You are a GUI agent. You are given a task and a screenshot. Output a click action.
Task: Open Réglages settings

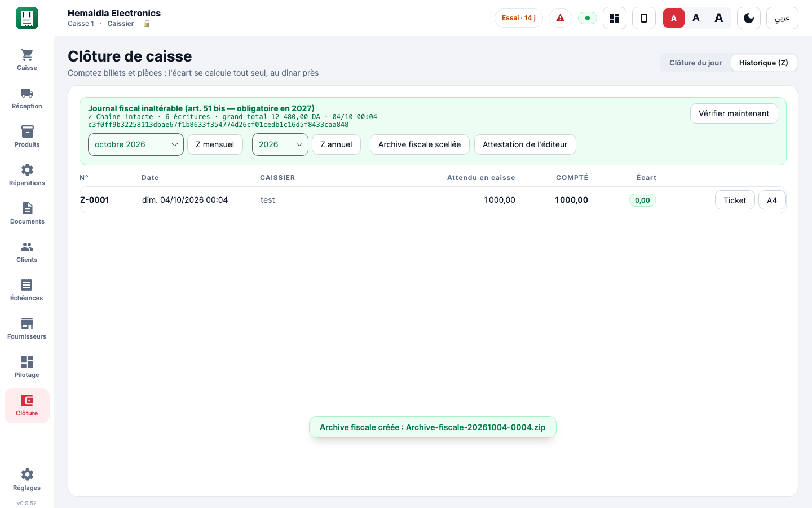coord(27,480)
